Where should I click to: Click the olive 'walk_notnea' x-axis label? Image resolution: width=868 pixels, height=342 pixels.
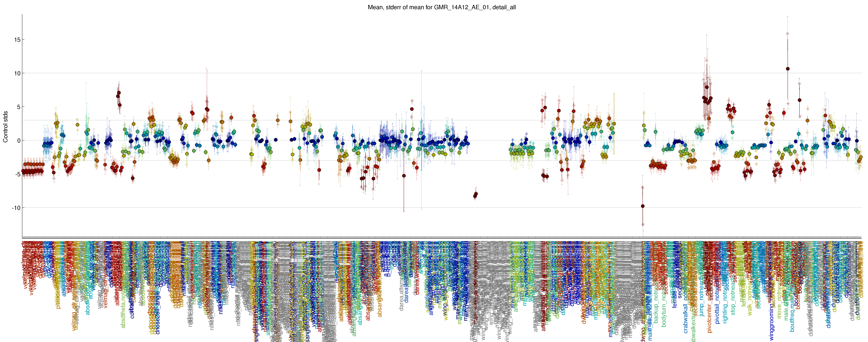click(750, 300)
